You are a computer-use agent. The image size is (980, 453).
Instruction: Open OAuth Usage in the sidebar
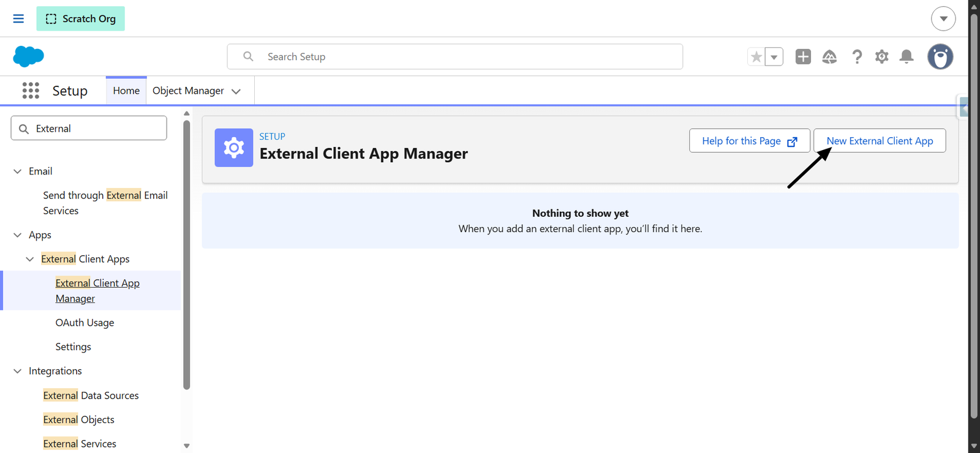point(85,323)
